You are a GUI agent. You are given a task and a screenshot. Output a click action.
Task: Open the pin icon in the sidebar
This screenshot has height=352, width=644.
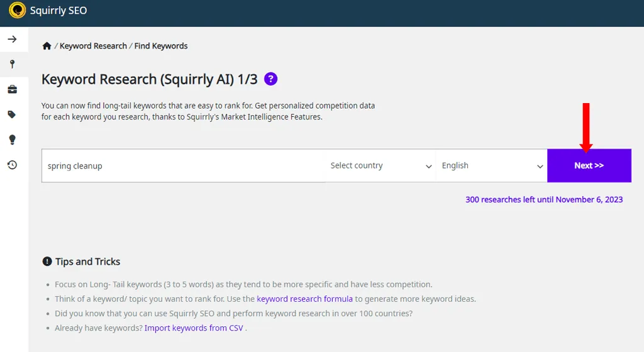coord(13,64)
